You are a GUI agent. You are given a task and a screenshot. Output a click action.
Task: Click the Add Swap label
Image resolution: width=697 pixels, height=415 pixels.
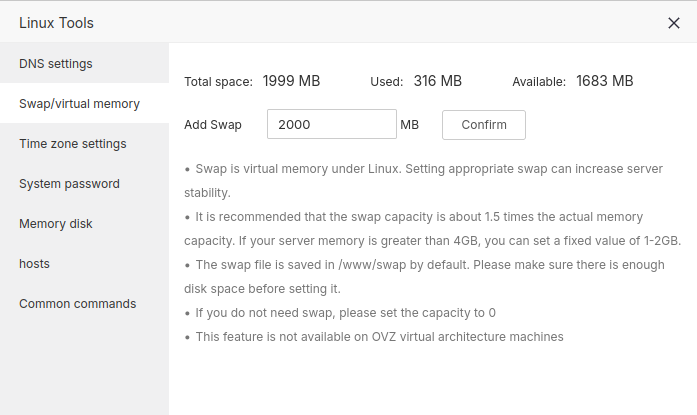(x=213, y=125)
